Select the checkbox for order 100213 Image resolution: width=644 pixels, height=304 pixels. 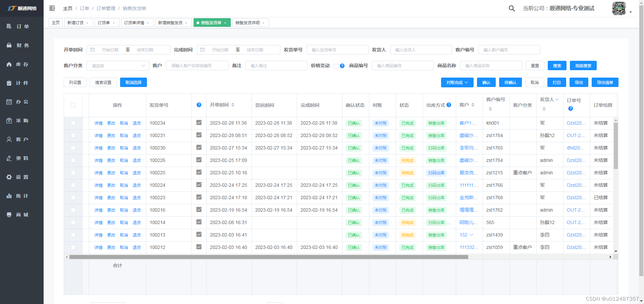73,235
